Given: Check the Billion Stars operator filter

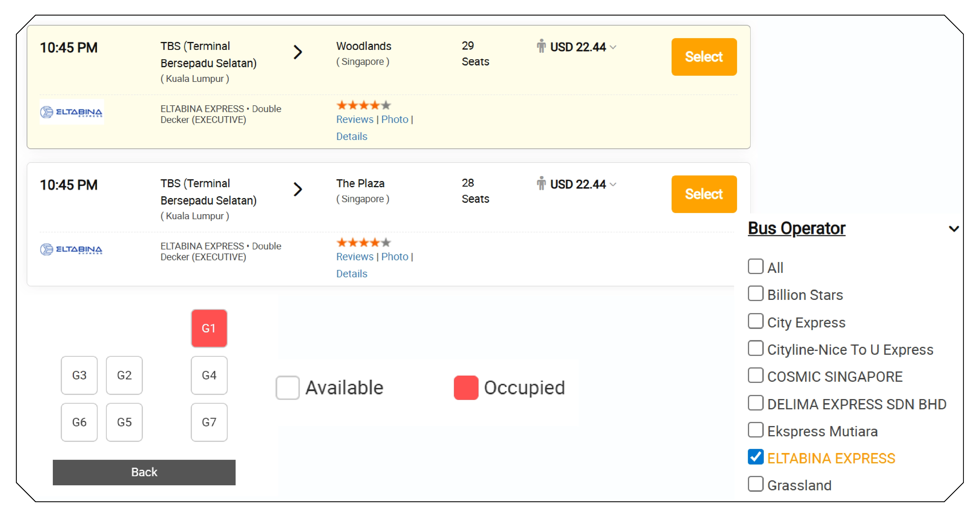Looking at the screenshot, I should point(756,294).
